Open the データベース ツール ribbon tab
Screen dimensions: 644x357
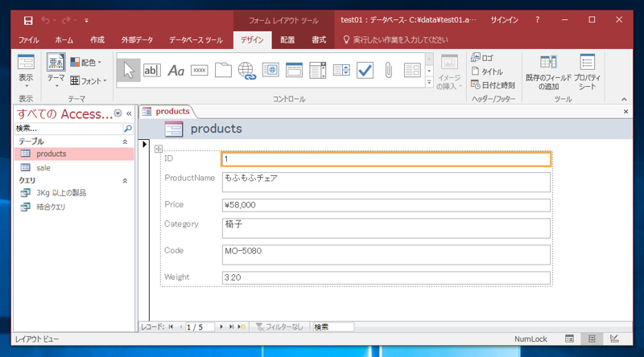pyautogui.click(x=196, y=40)
